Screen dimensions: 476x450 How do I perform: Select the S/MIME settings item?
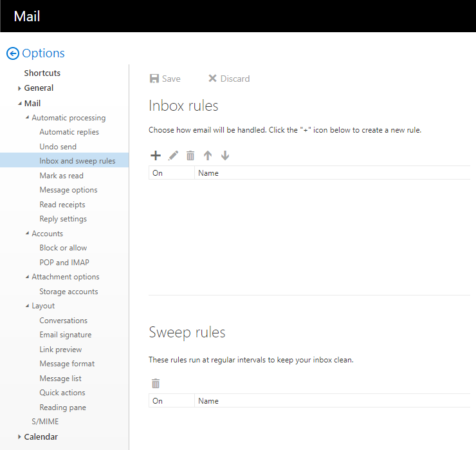45,422
